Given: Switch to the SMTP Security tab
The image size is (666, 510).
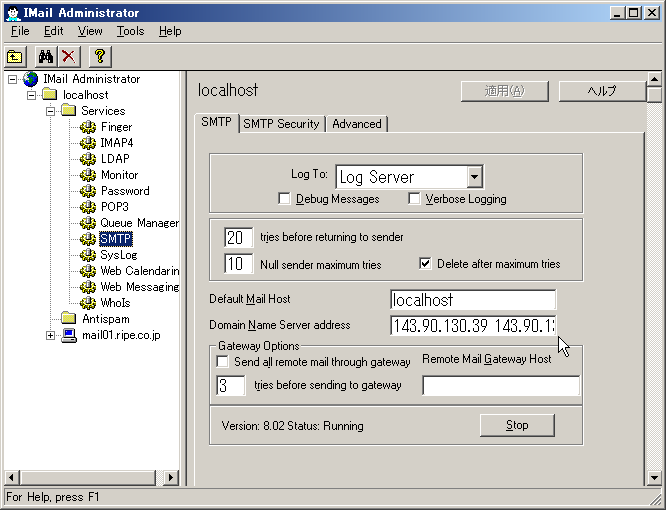Looking at the screenshot, I should pyautogui.click(x=281, y=124).
